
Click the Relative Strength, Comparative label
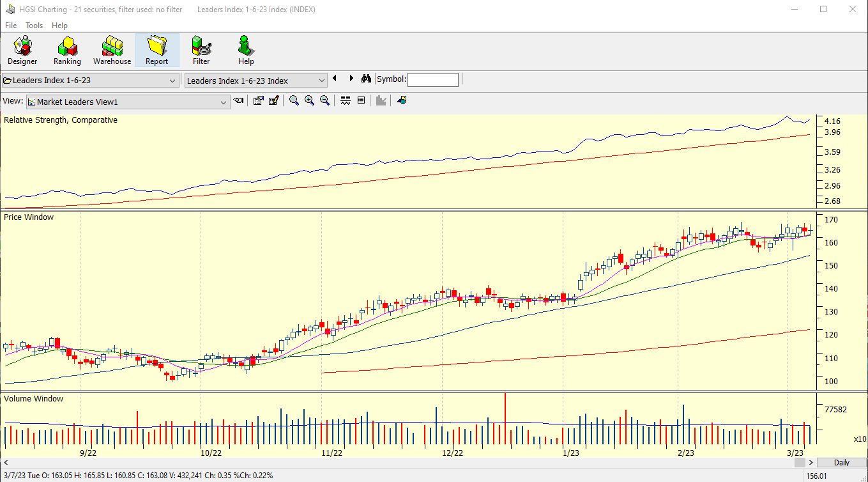click(61, 120)
